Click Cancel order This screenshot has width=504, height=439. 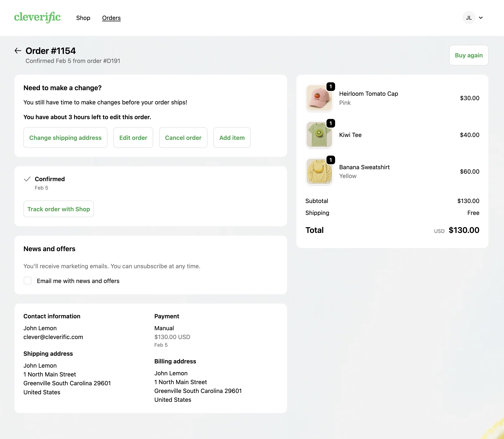coord(183,138)
